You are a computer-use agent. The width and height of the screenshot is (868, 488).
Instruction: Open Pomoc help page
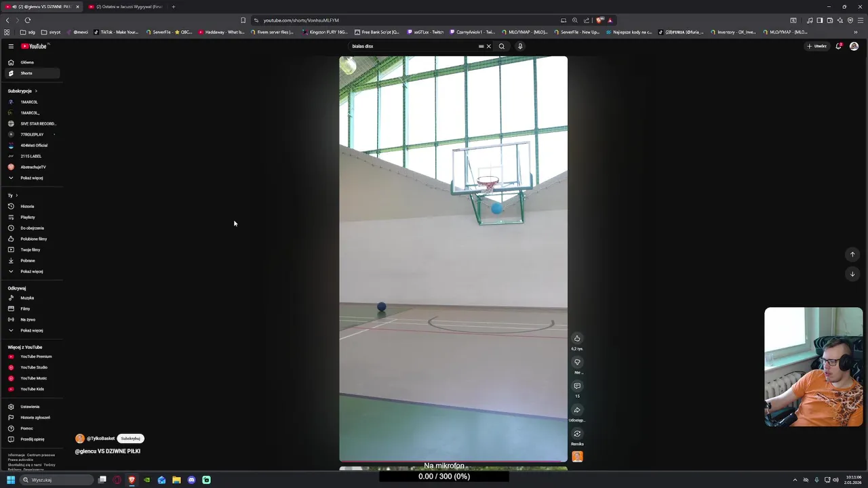(31, 428)
